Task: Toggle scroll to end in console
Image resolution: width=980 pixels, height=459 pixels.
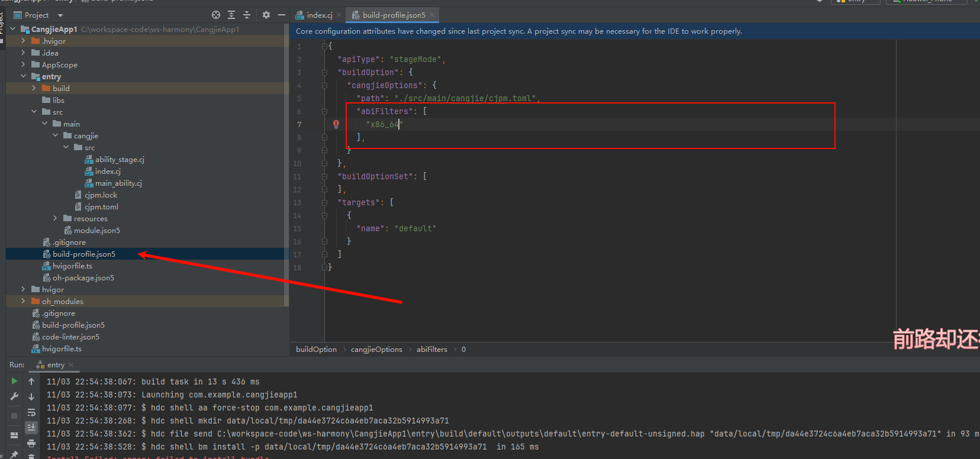Action: coord(31,427)
